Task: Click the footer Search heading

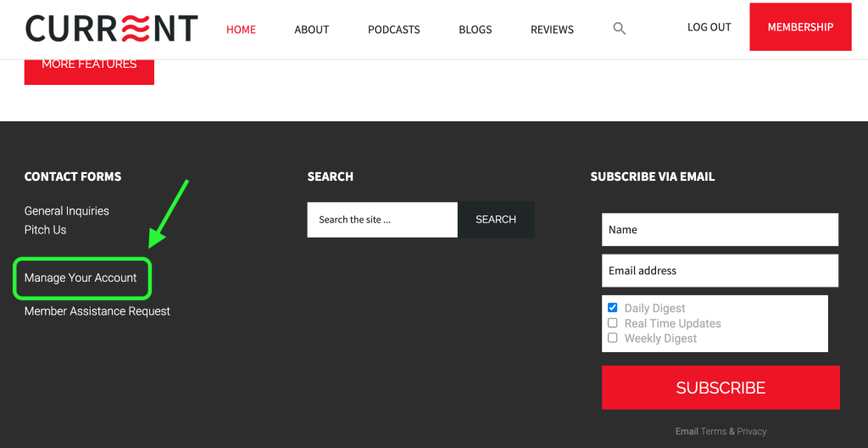Action: pyautogui.click(x=331, y=176)
